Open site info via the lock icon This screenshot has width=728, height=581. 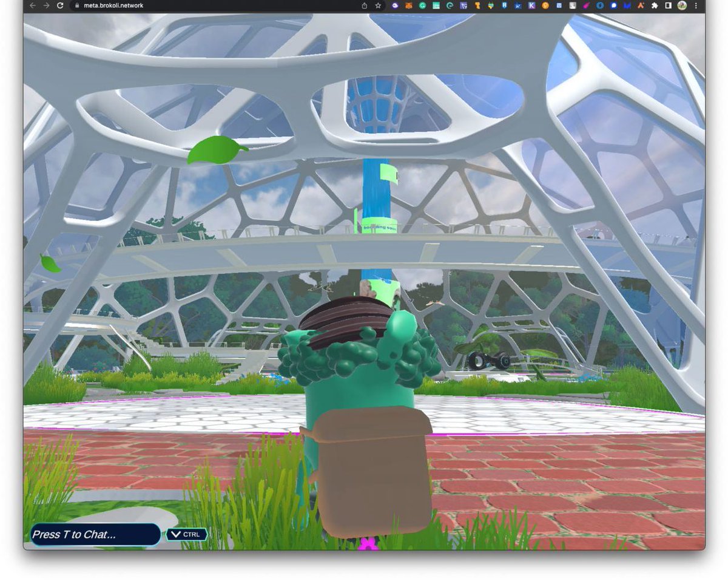coord(76,5)
